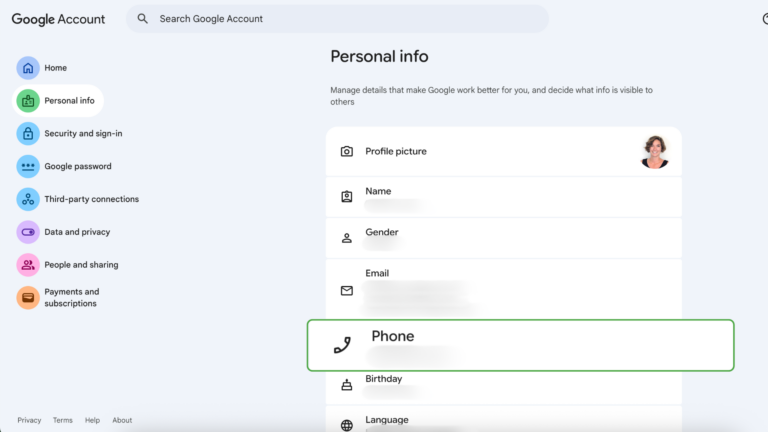The width and height of the screenshot is (768, 432).
Task: Click the Google Account logo
Action: coord(58,19)
